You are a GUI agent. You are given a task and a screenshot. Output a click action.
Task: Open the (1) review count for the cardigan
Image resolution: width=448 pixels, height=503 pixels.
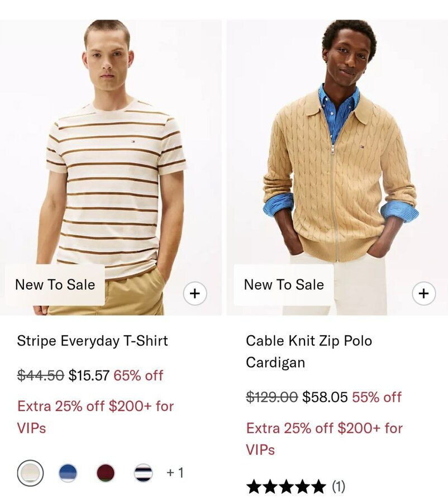pyautogui.click(x=339, y=487)
